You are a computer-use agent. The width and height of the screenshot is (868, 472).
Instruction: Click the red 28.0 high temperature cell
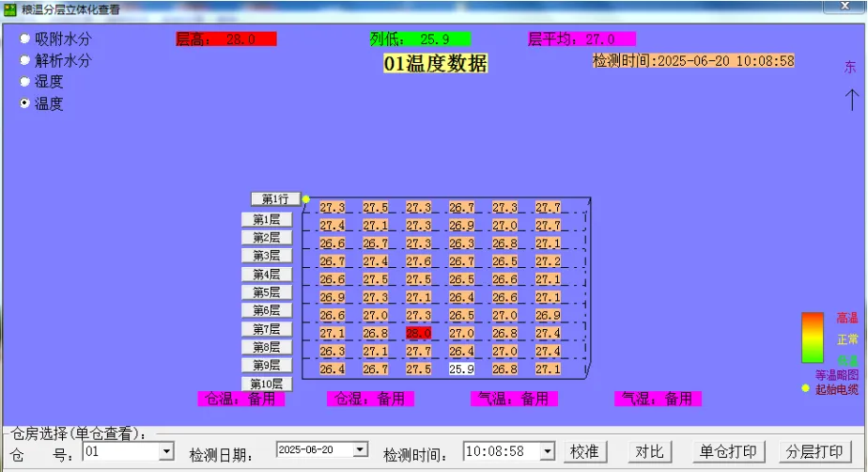point(419,333)
